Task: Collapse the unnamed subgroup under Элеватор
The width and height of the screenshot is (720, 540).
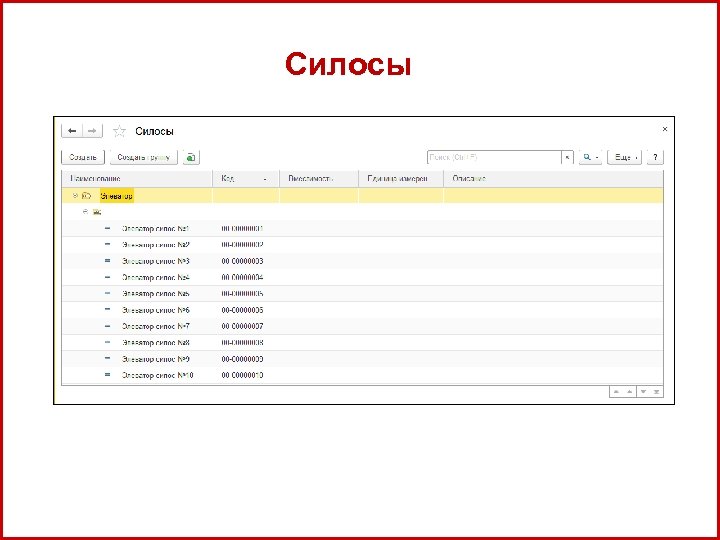Action: (x=85, y=212)
